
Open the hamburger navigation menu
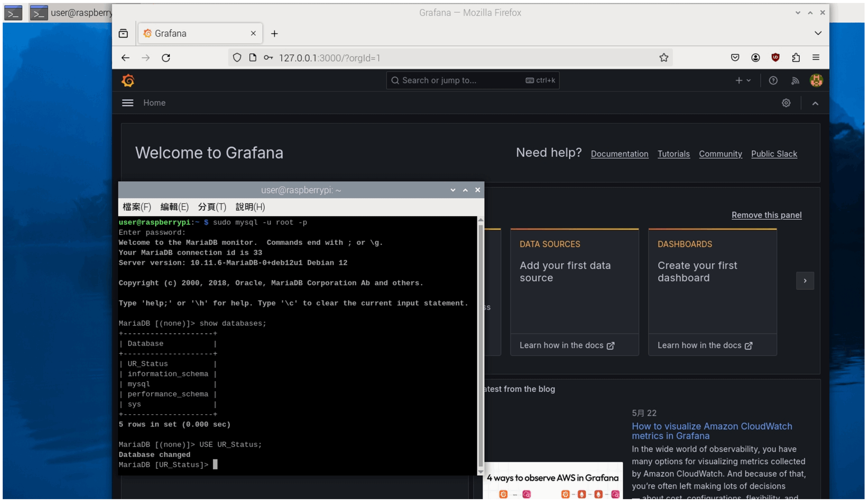pos(128,103)
